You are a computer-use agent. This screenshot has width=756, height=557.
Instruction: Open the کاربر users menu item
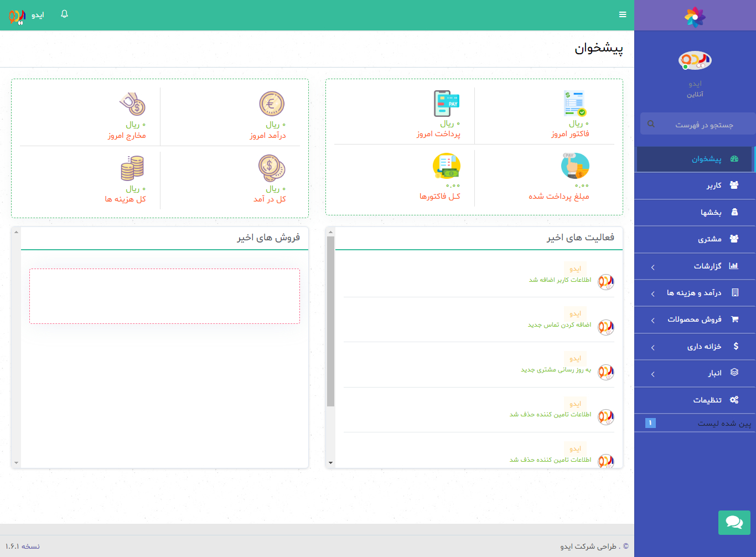713,185
